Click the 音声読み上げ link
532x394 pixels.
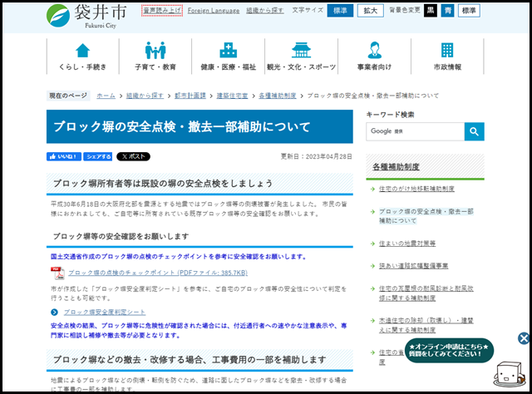161,11
